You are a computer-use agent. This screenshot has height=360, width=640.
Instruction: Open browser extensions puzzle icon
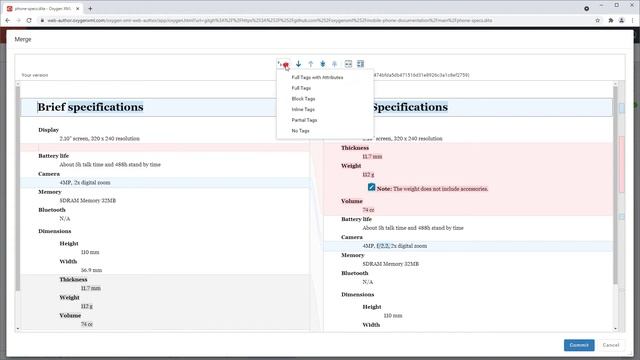tap(611, 20)
